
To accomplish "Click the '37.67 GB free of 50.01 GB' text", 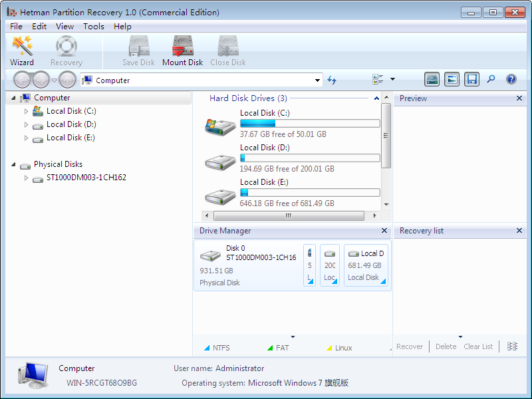I will point(283,134).
